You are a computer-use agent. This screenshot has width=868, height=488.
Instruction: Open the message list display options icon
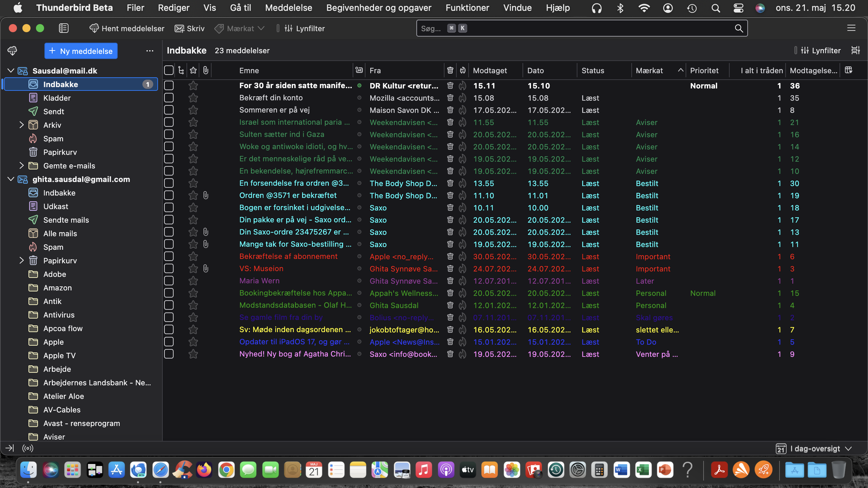pyautogui.click(x=855, y=50)
